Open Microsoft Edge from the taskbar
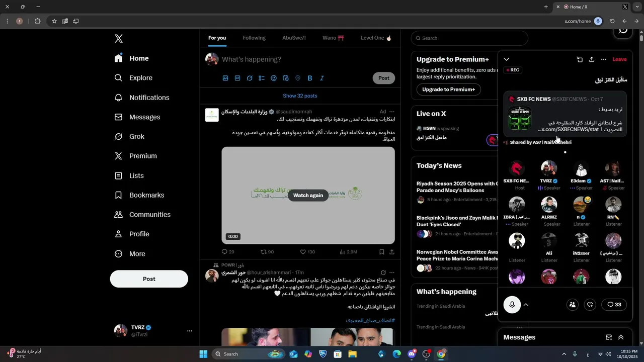 pos(396,354)
